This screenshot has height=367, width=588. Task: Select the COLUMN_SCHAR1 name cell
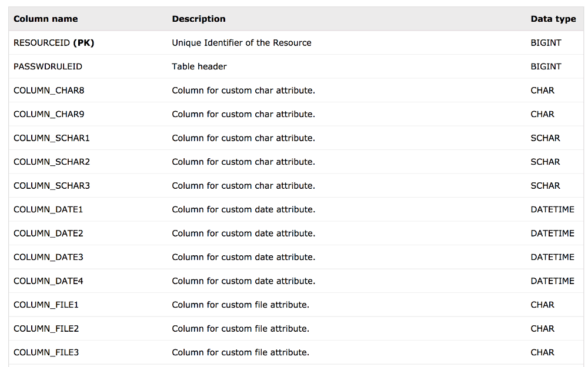52,138
